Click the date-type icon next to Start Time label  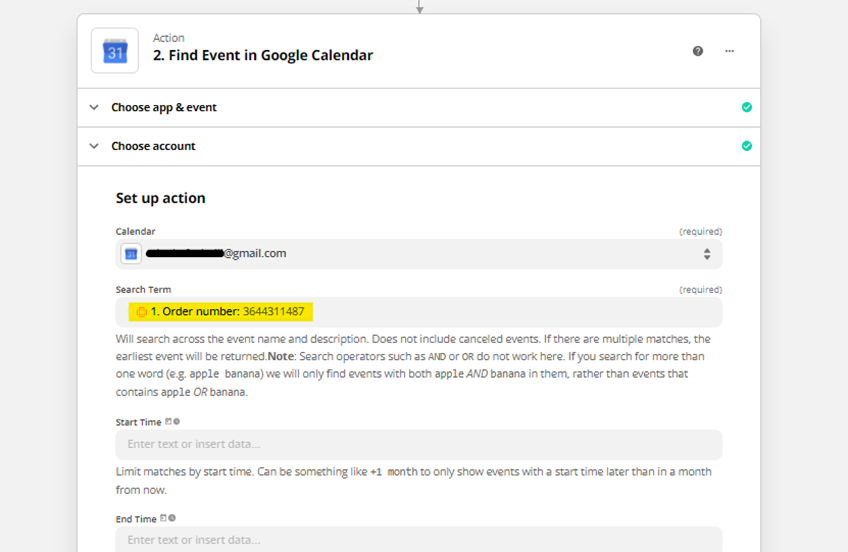coord(168,421)
